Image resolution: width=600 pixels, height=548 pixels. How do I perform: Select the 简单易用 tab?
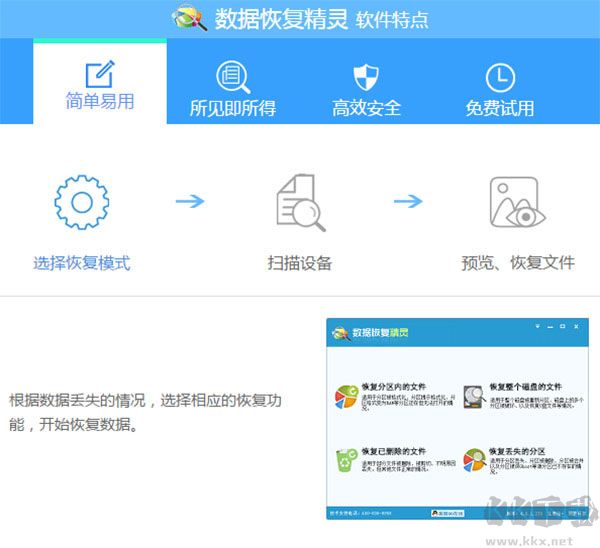click(100, 82)
